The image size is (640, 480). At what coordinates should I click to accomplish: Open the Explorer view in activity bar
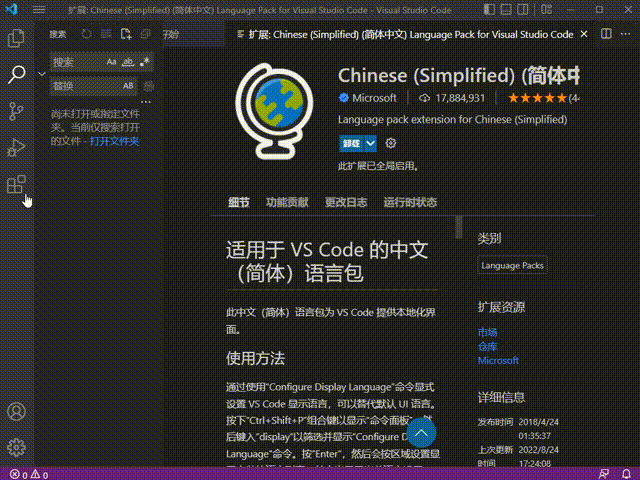tap(16, 38)
